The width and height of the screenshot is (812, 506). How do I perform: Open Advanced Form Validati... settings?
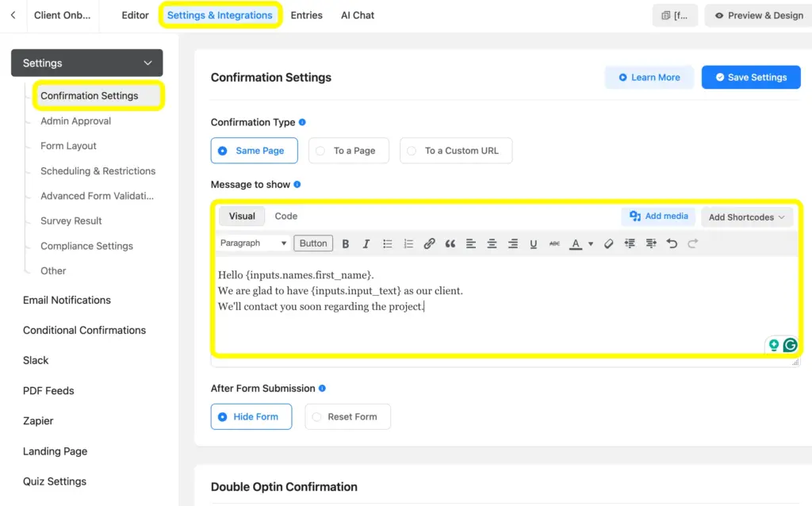(x=97, y=196)
